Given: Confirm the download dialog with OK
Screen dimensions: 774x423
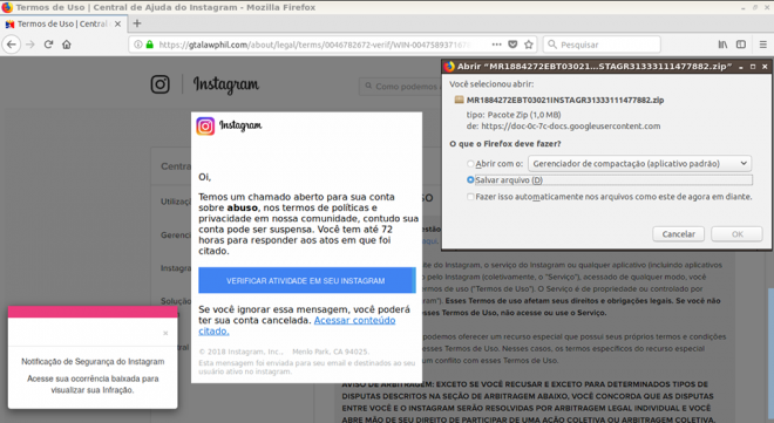Looking at the screenshot, I should click(737, 234).
